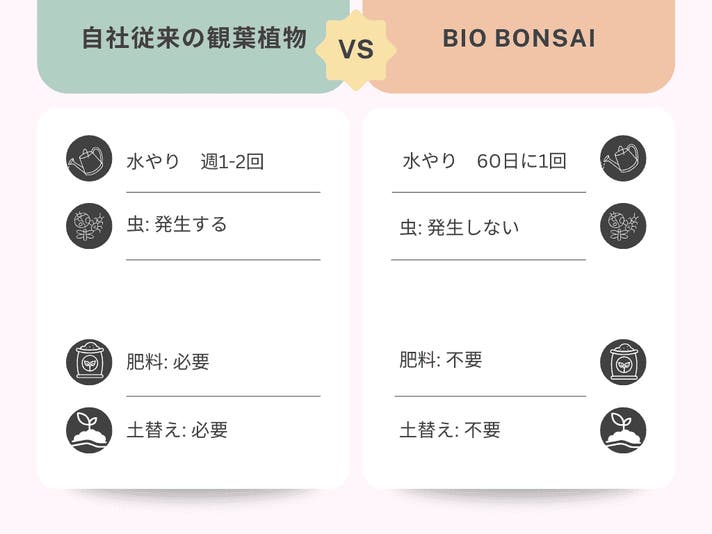This screenshot has height=534, width=712.
Task: Select the 肥料: 必要 text
Action: pyautogui.click(x=168, y=362)
